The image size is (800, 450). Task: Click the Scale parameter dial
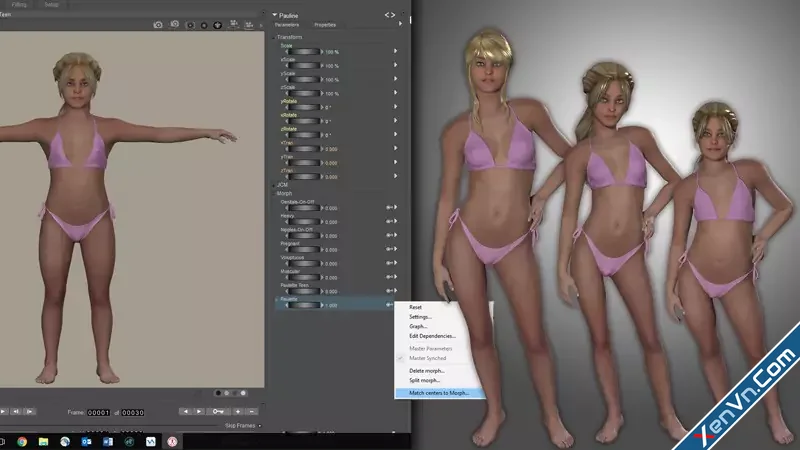coord(304,52)
